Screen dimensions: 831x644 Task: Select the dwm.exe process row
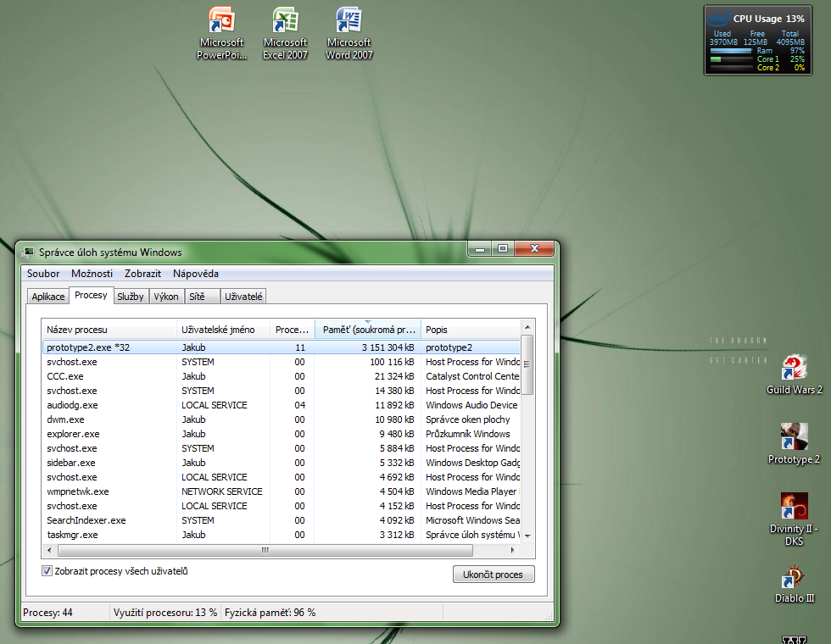coord(281,419)
